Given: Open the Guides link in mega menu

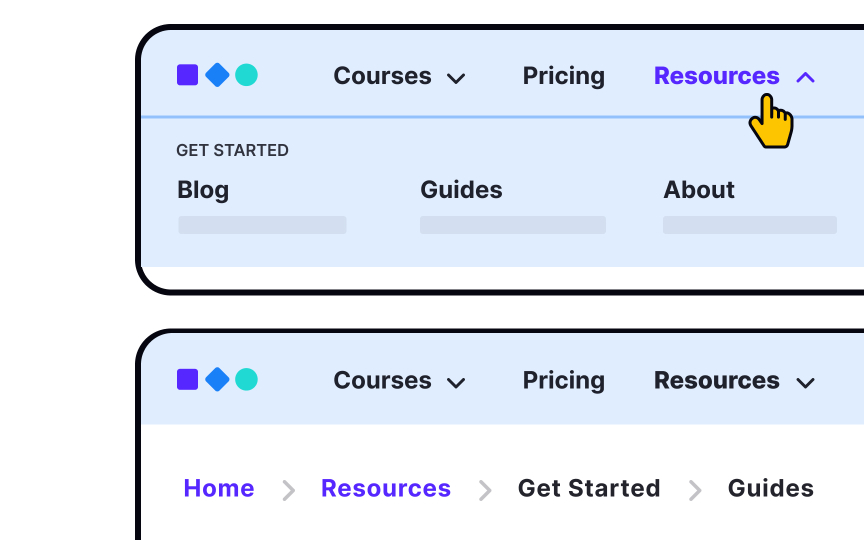Looking at the screenshot, I should tap(461, 190).
